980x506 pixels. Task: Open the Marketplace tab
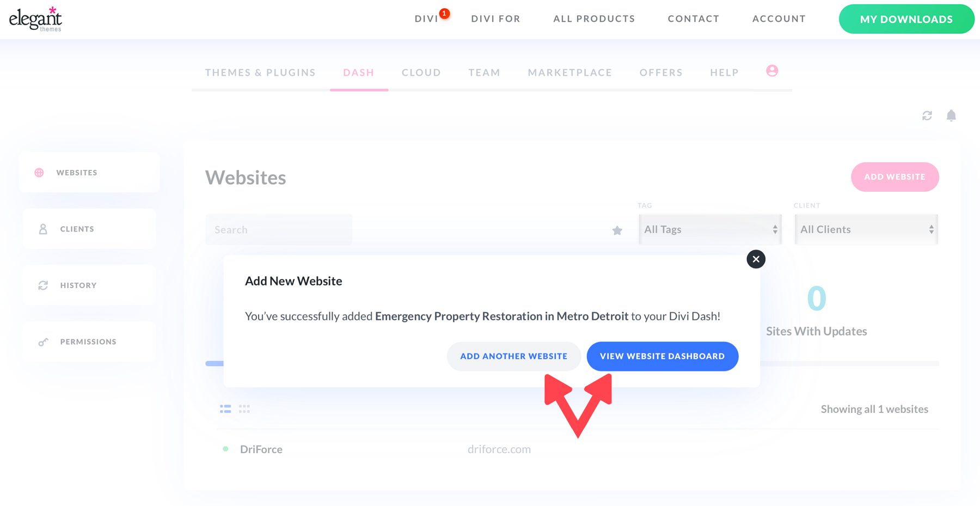569,72
